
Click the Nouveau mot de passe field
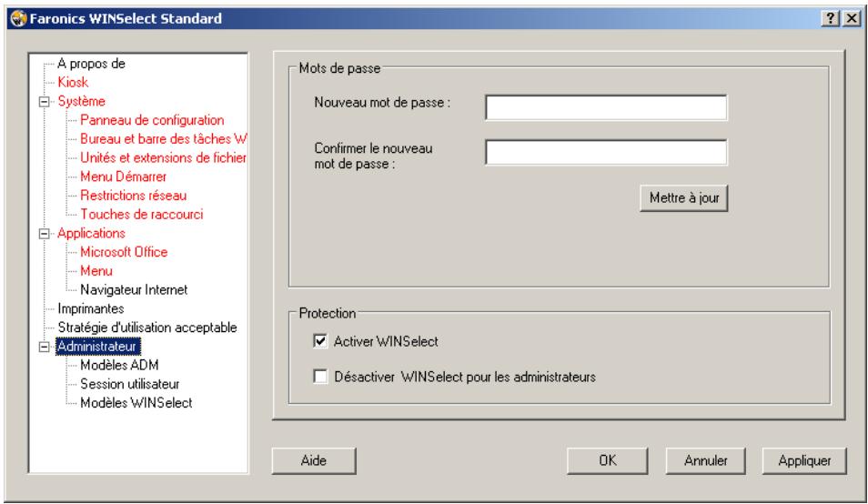(606, 107)
